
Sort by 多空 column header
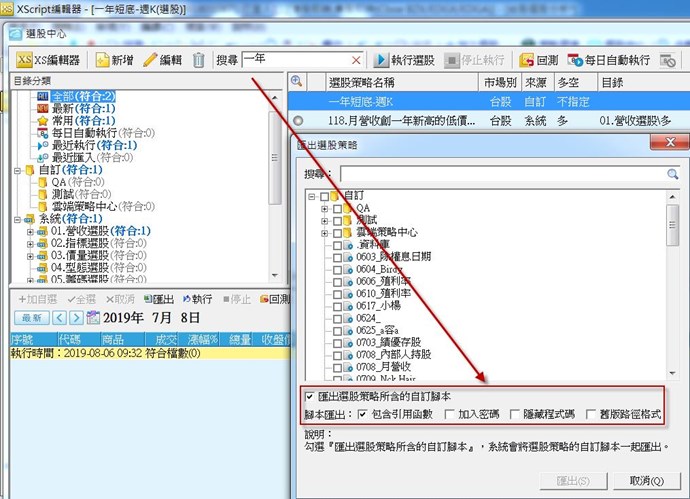pos(575,82)
